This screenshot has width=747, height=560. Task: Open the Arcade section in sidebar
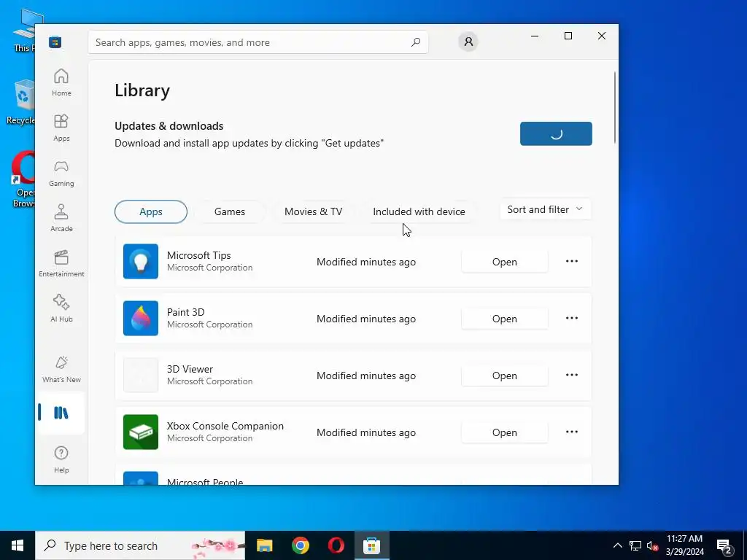(x=61, y=219)
